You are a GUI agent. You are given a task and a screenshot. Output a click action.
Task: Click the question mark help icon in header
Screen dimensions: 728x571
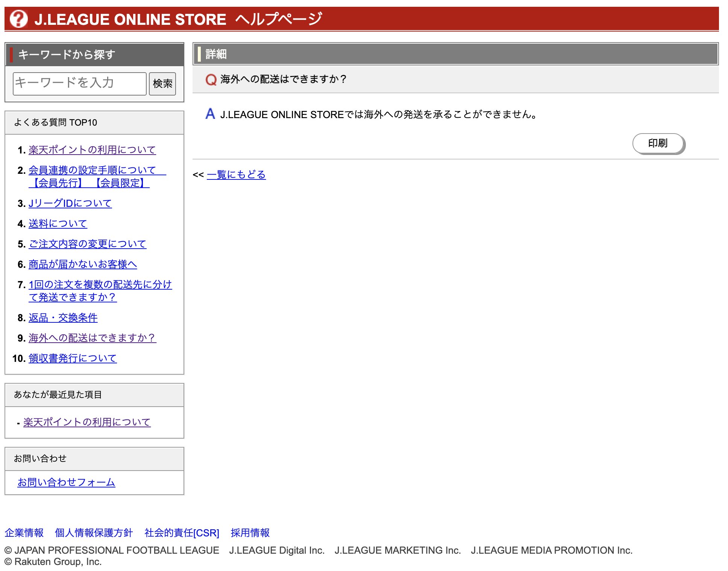(18, 18)
